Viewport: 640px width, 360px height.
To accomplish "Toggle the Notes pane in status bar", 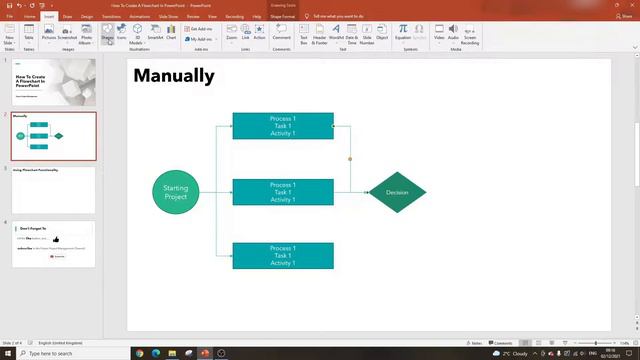I will coord(474,343).
